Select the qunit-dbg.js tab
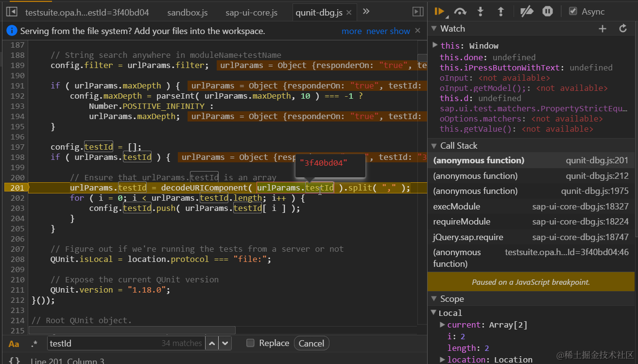This screenshot has height=364, width=638. (319, 13)
